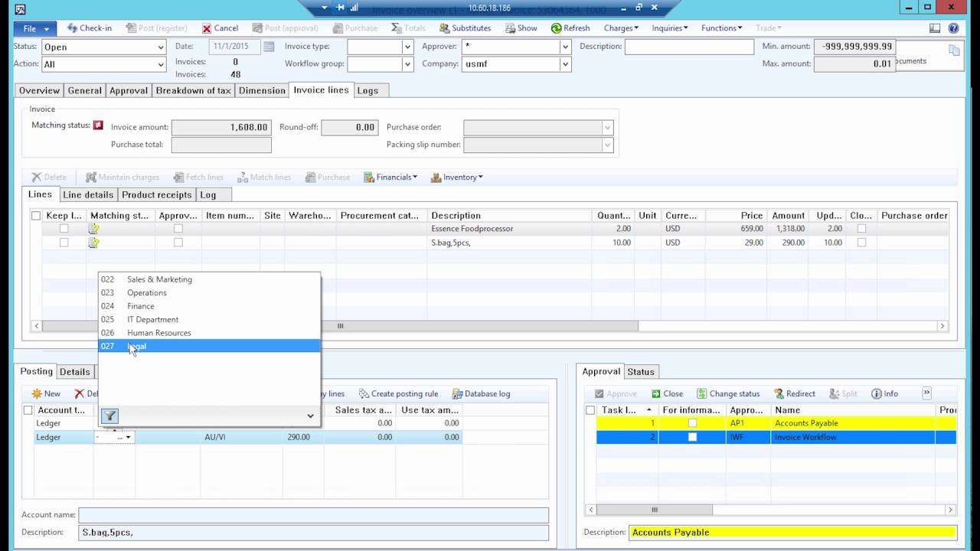Switch to the Breakdown of tax tab
The image size is (980, 551).
193,90
